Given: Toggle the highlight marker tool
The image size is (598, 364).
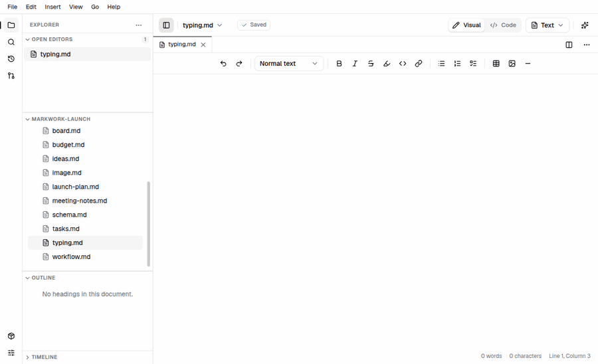Looking at the screenshot, I should (x=387, y=64).
